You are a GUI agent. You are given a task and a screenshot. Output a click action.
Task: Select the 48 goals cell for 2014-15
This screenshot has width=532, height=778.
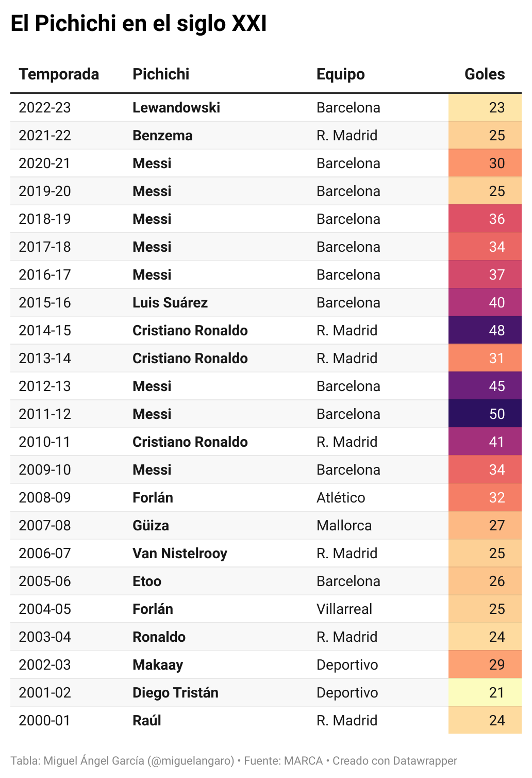[485, 330]
